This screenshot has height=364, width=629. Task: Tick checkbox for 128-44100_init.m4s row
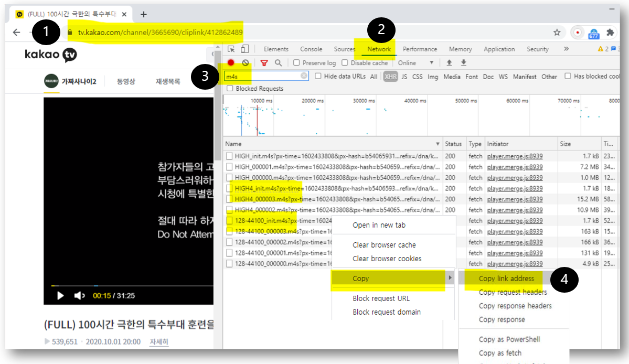229,220
